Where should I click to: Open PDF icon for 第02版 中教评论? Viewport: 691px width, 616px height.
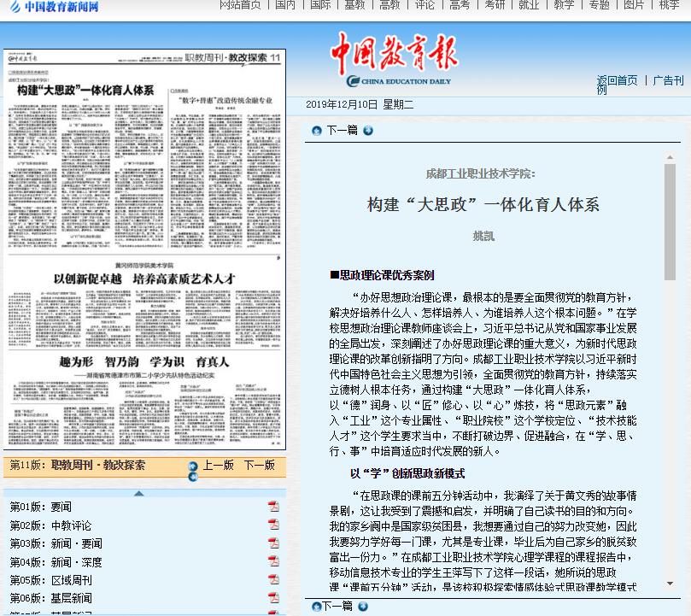coord(273,525)
